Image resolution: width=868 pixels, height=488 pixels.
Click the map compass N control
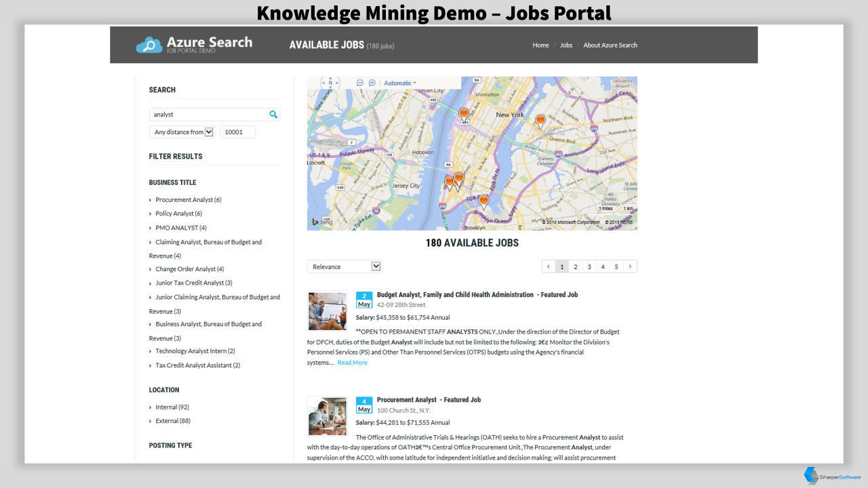point(330,83)
